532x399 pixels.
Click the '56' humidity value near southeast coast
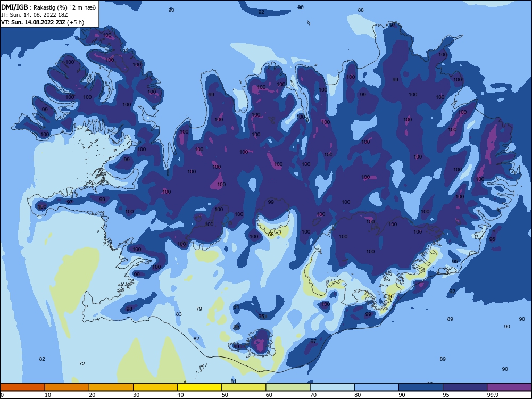pyautogui.click(x=390, y=296)
